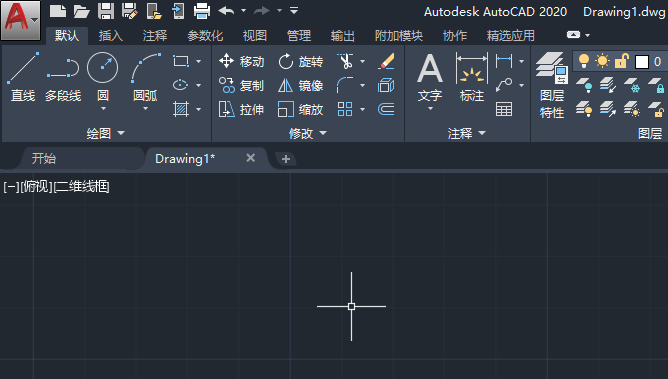Expand the 绘图 panel dropdown
Screen dimensions: 668x379
tap(105, 133)
